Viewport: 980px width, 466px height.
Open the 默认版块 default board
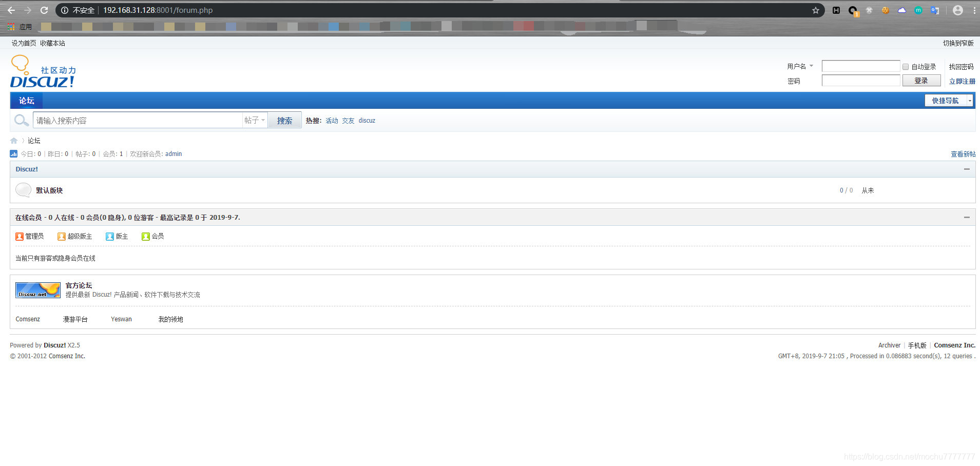[49, 190]
